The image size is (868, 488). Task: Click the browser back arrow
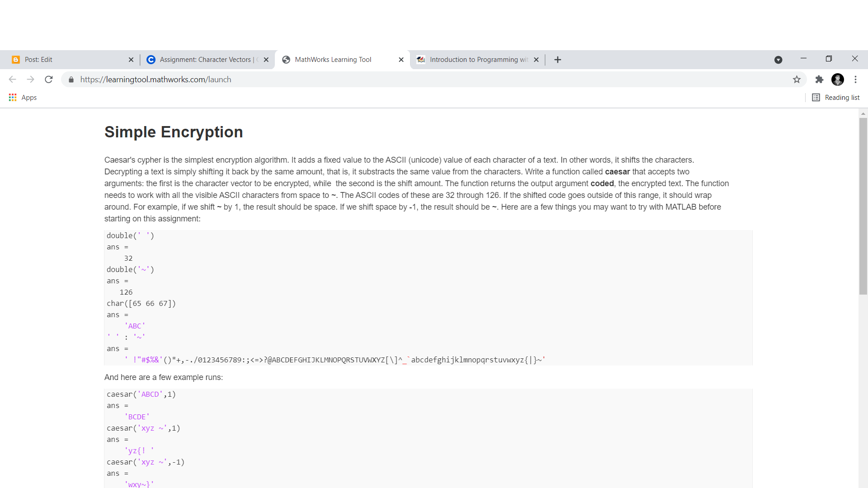12,80
